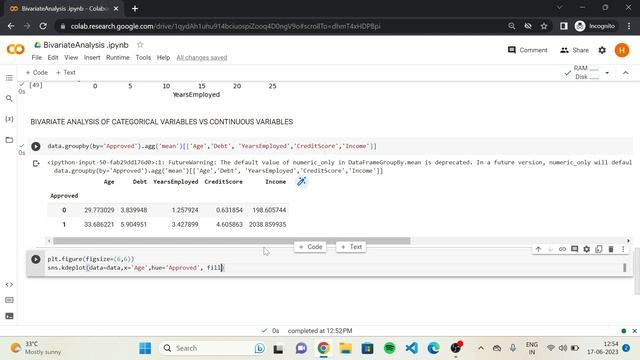The width and height of the screenshot is (640, 360).
Task: Bookmark this page with star icon
Action: 544,26
